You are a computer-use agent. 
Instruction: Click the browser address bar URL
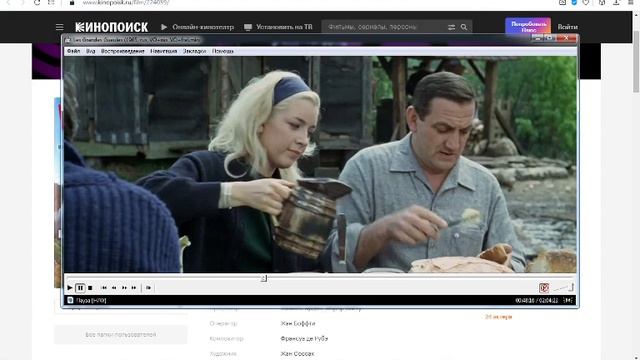point(126,2)
